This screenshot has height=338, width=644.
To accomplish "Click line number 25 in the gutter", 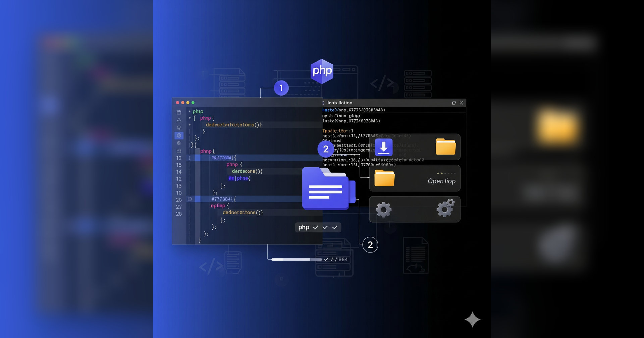I will pyautogui.click(x=179, y=214).
